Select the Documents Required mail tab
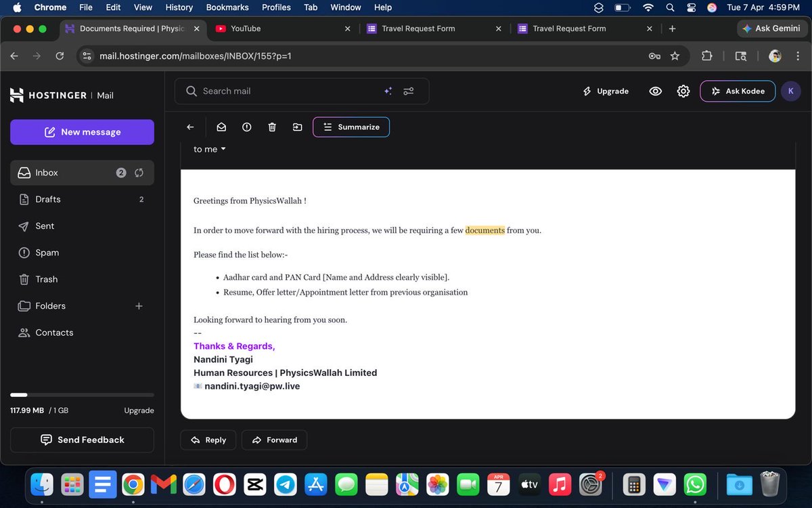Image resolution: width=812 pixels, height=508 pixels. 132,28
